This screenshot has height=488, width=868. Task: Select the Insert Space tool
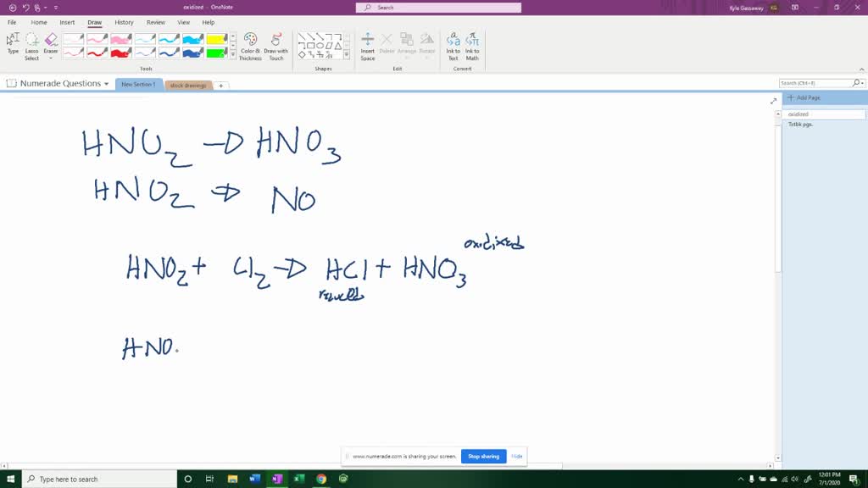coord(368,41)
